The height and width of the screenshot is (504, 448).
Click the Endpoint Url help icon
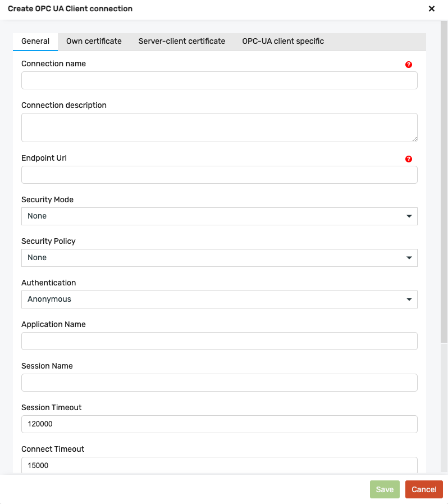[x=409, y=159]
